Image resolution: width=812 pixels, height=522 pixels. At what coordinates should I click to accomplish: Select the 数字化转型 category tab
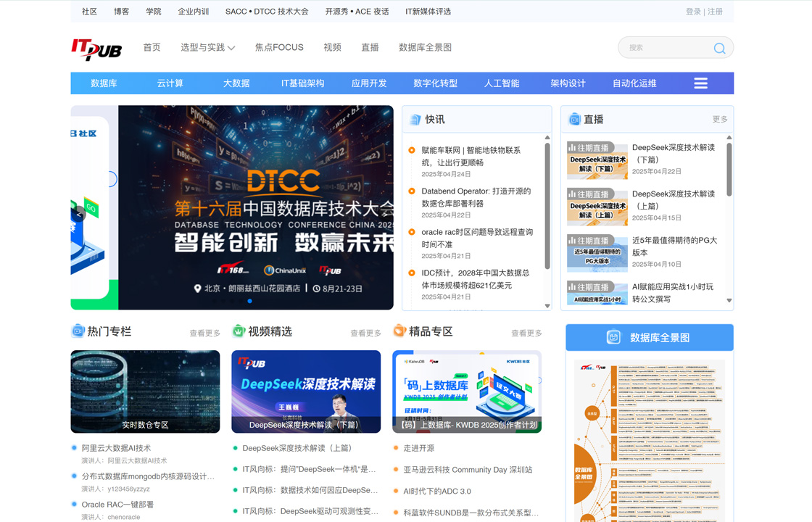[435, 83]
